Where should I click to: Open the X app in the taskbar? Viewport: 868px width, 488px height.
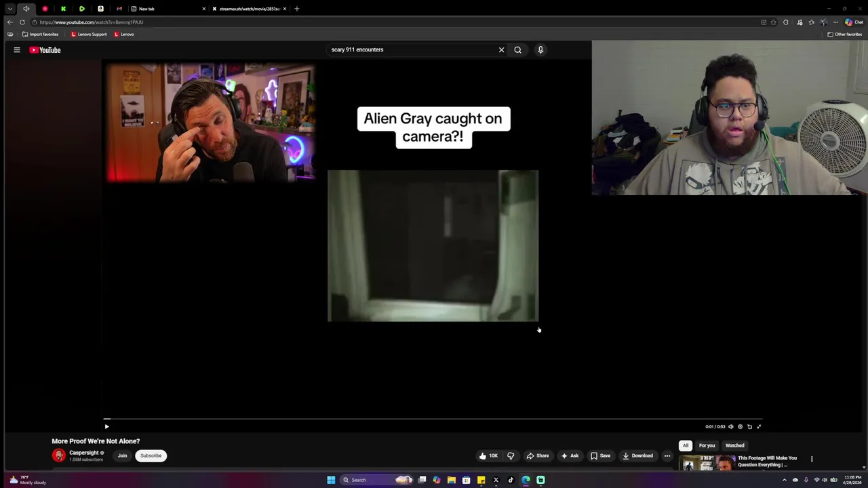tap(496, 480)
